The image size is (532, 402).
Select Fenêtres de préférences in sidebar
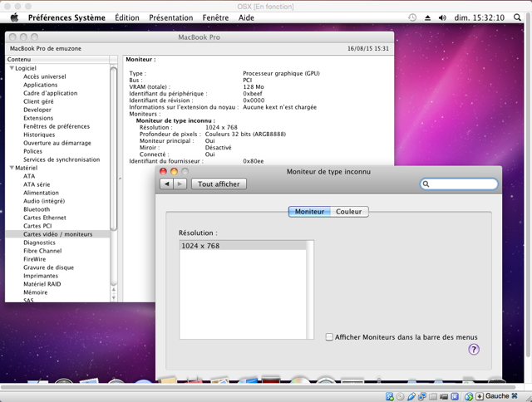pyautogui.click(x=57, y=126)
